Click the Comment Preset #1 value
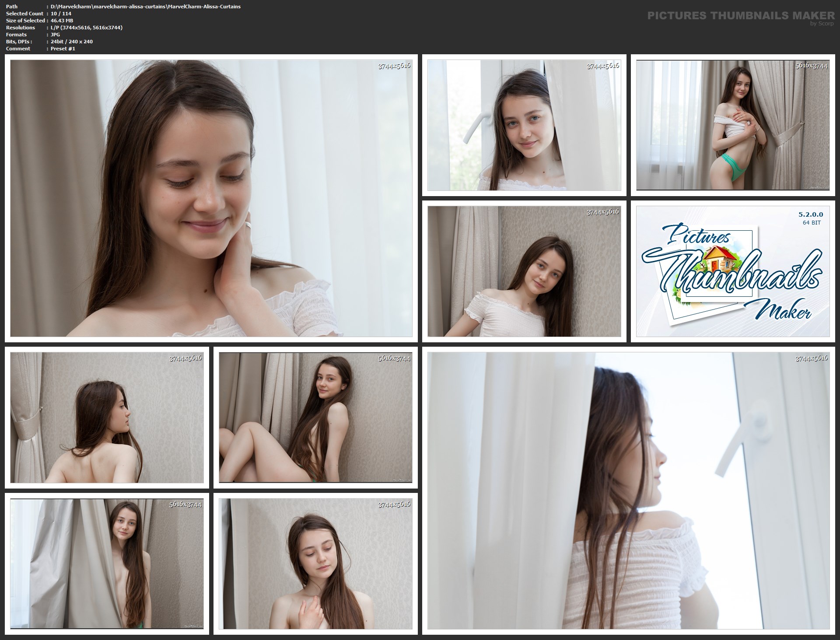Viewport: 840px width, 640px height. click(63, 49)
